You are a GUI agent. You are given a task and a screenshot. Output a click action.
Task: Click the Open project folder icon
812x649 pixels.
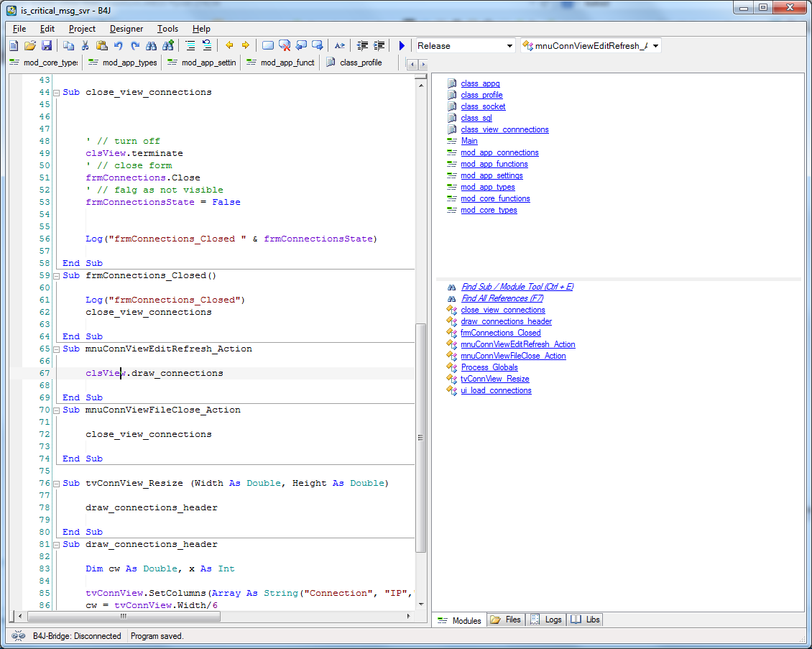[30, 45]
